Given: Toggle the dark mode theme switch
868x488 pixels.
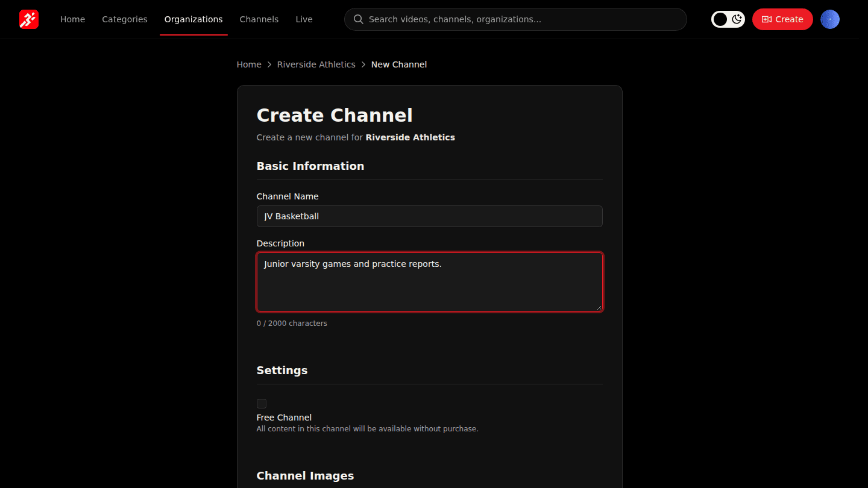Looking at the screenshot, I should [728, 19].
